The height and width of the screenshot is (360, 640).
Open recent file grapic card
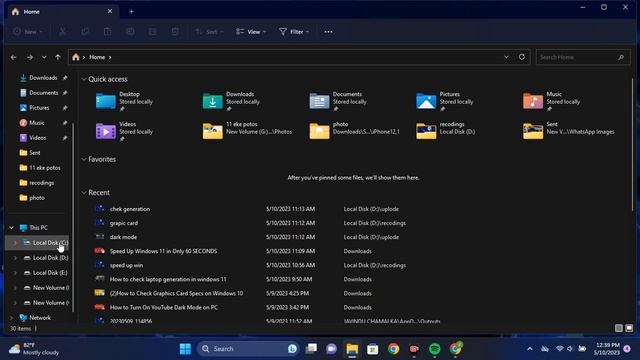(x=124, y=223)
